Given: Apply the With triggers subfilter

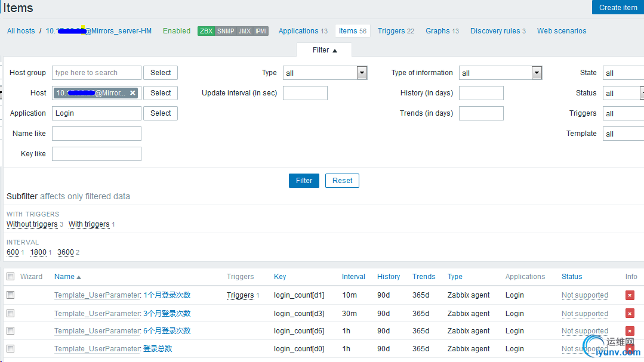Looking at the screenshot, I should 89,224.
